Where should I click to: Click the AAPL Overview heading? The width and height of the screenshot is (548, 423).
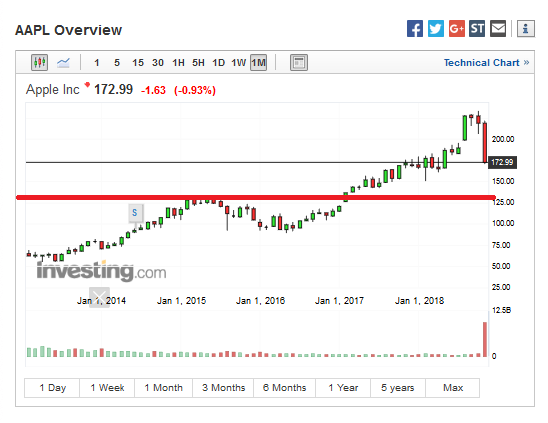click(x=68, y=30)
